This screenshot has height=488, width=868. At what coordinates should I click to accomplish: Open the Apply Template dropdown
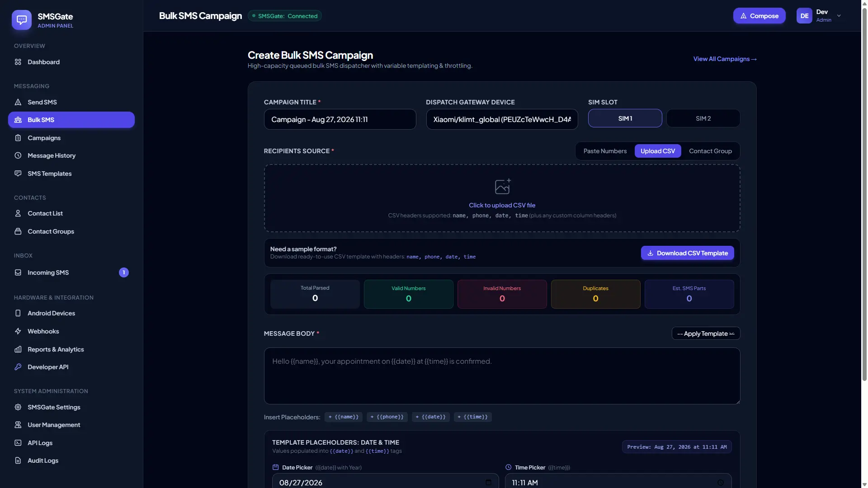point(706,333)
